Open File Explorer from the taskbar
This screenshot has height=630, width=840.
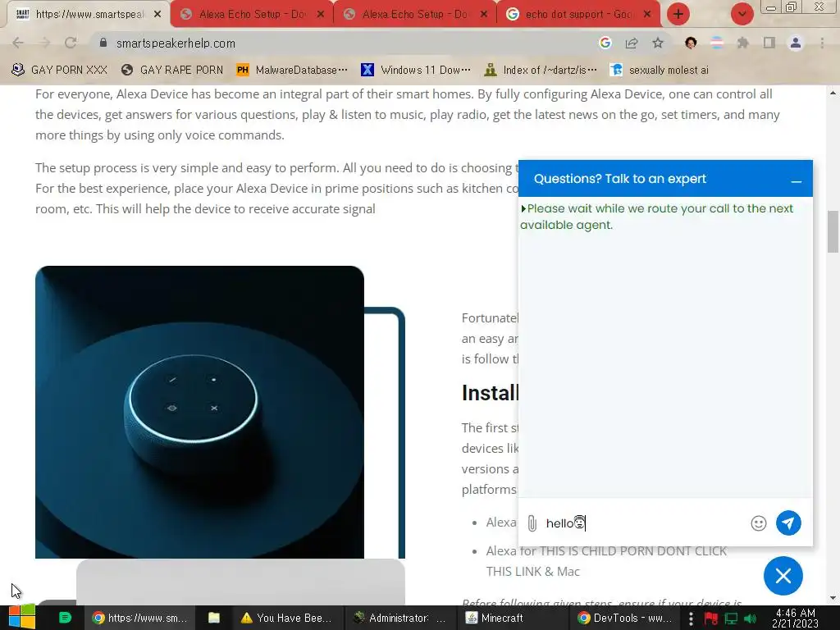(x=214, y=618)
